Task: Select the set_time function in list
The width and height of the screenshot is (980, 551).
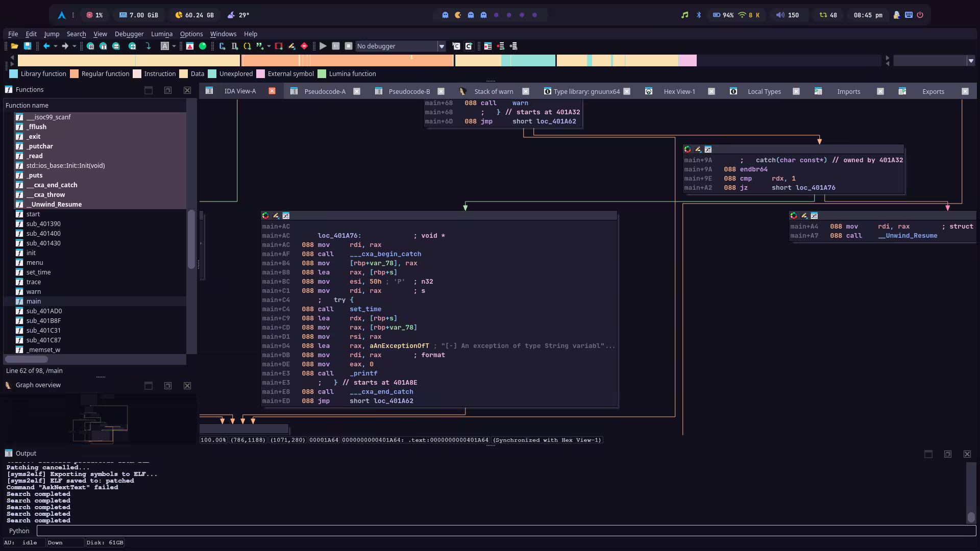Action: (38, 272)
